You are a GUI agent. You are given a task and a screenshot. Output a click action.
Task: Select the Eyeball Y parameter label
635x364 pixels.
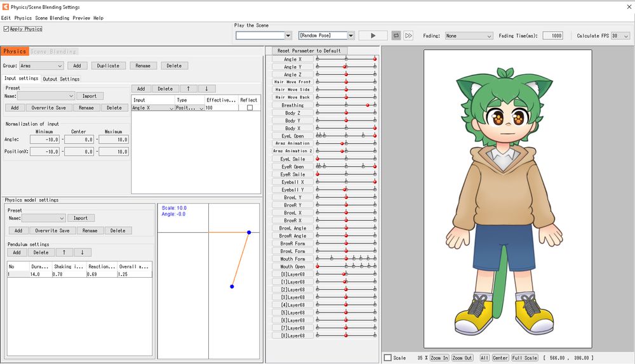[x=293, y=190]
